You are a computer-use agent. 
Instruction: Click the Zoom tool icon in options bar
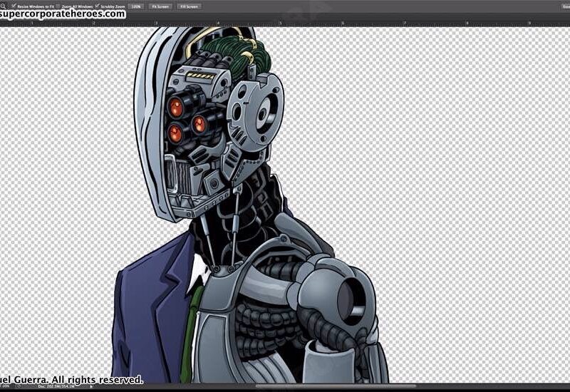[x=3, y=6]
